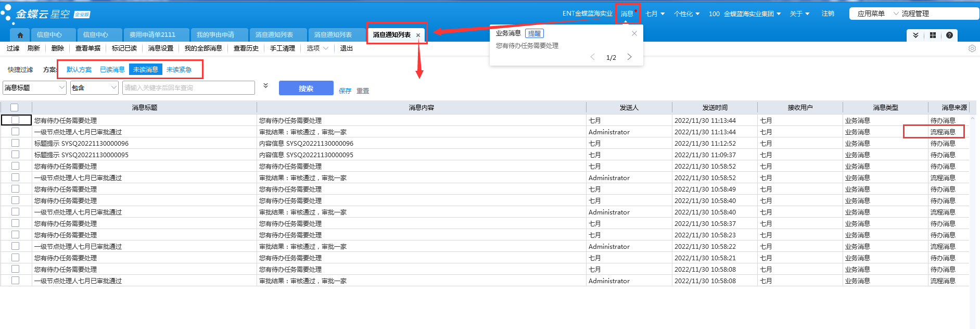The width and height of the screenshot is (980, 329).
Task: Click 标记已读 in the toolbar
Action: [x=124, y=48]
